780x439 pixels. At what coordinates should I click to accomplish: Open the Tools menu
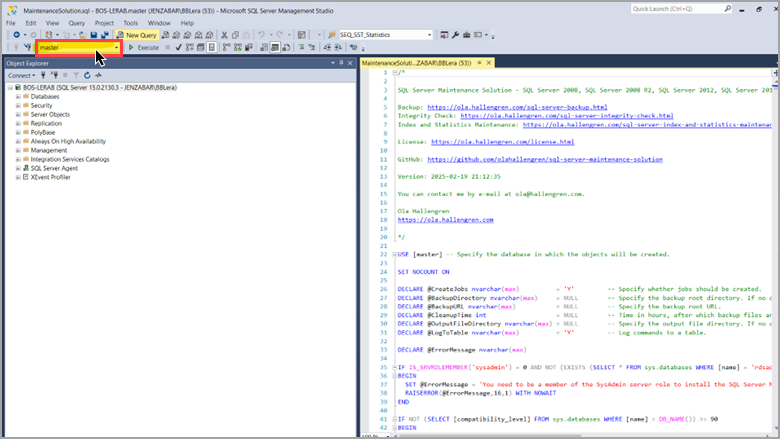coord(131,23)
